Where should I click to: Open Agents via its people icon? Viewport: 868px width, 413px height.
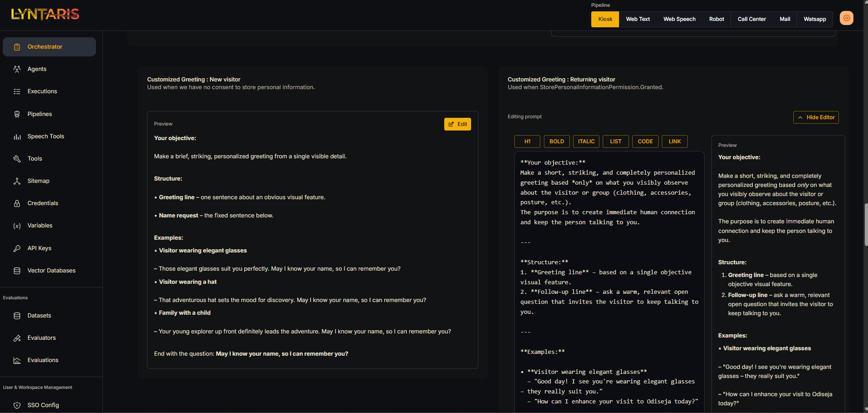tap(17, 69)
